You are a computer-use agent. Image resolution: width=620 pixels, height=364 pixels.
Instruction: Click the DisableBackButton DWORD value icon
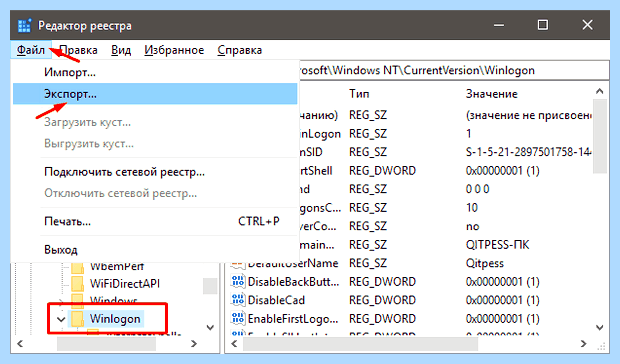pyautogui.click(x=238, y=282)
